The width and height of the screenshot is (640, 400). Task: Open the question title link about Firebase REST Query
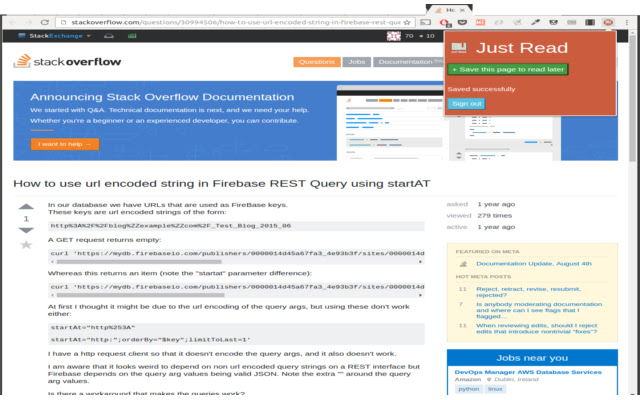coord(222,184)
